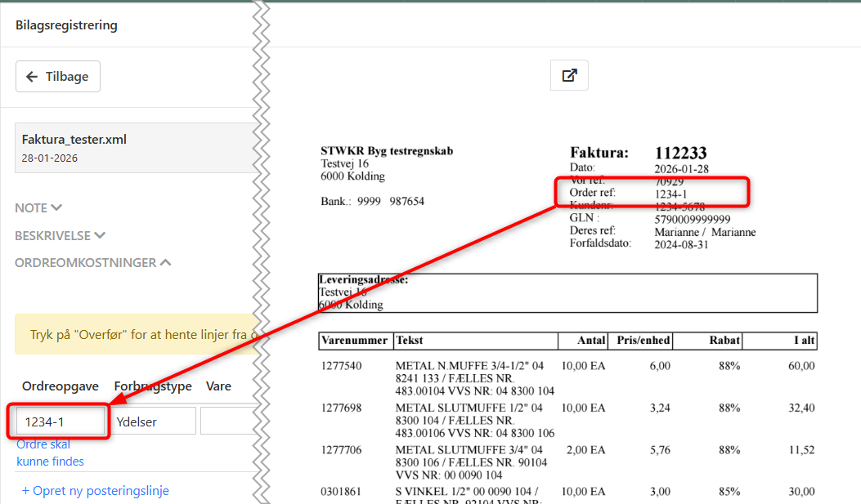Click the 'Ordre skal kunne findes' link
The width and height of the screenshot is (861, 504).
coord(50,453)
